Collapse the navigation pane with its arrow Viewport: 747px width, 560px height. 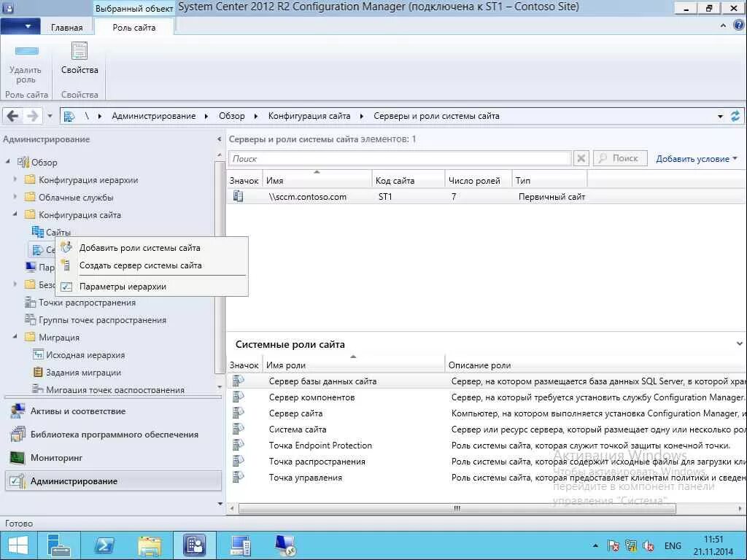[x=219, y=139]
